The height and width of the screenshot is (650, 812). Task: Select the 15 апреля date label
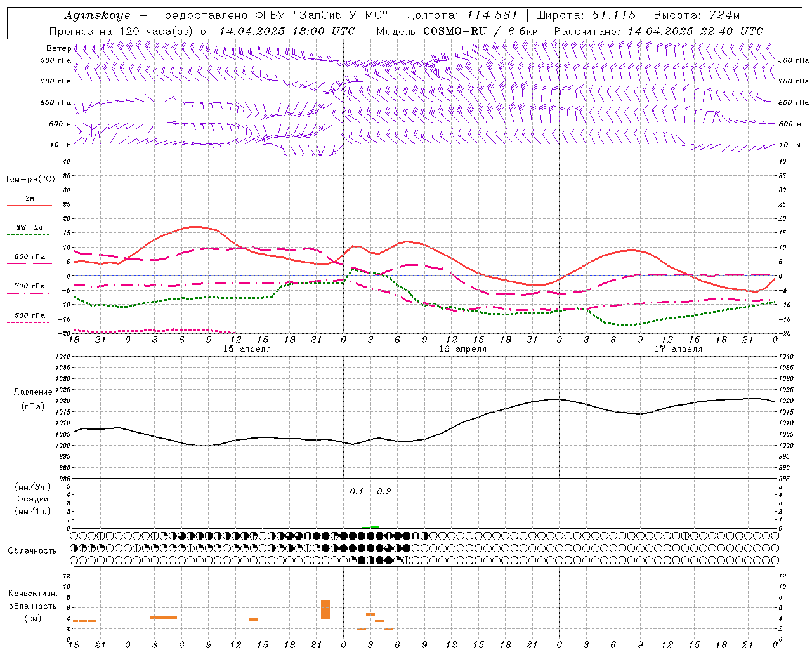click(x=247, y=349)
